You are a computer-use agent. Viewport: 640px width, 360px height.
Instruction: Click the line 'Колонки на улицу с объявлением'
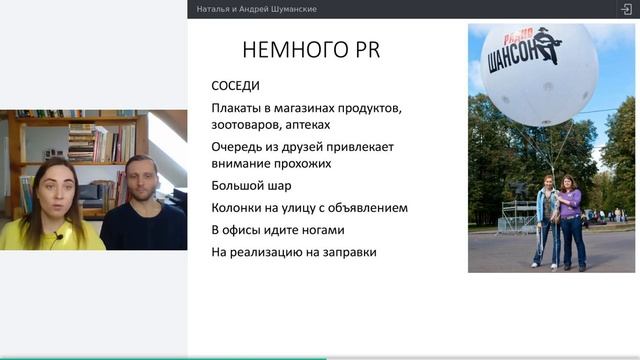[309, 208]
